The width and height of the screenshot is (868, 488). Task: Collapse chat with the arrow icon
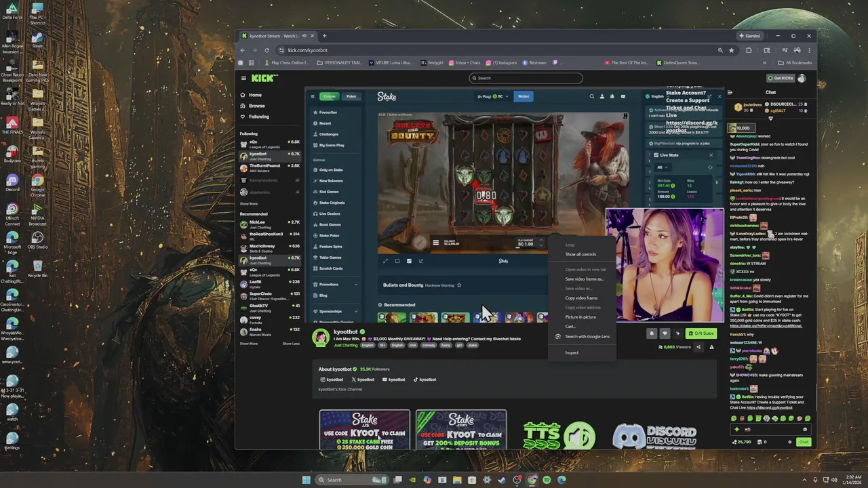pyautogui.click(x=730, y=92)
